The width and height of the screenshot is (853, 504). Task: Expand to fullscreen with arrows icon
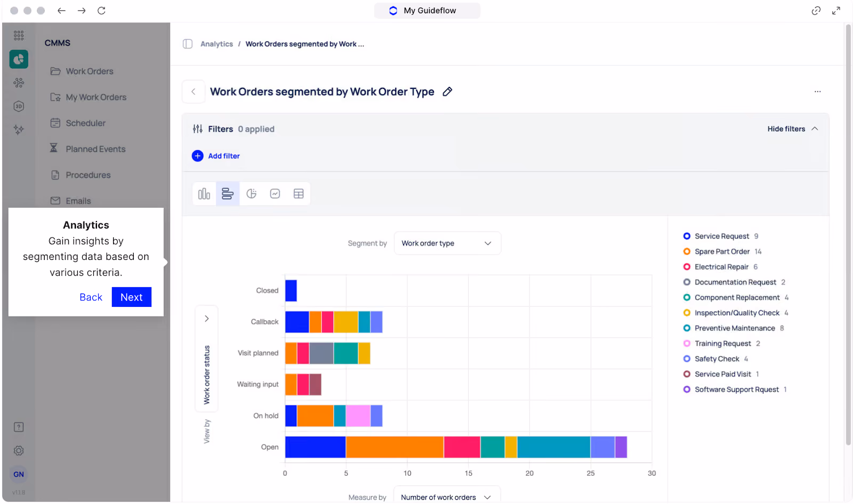836,11
